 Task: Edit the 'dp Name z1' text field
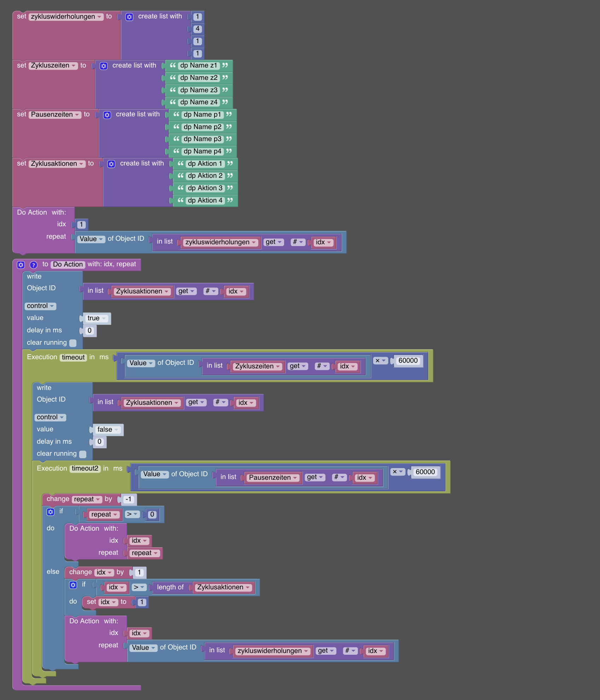tap(199, 65)
